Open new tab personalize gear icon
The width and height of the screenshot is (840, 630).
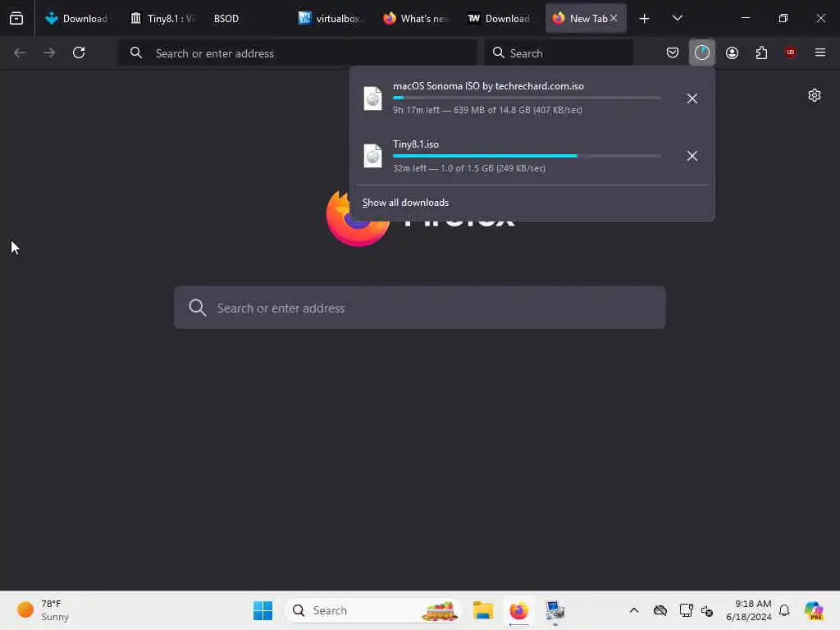pyautogui.click(x=815, y=95)
